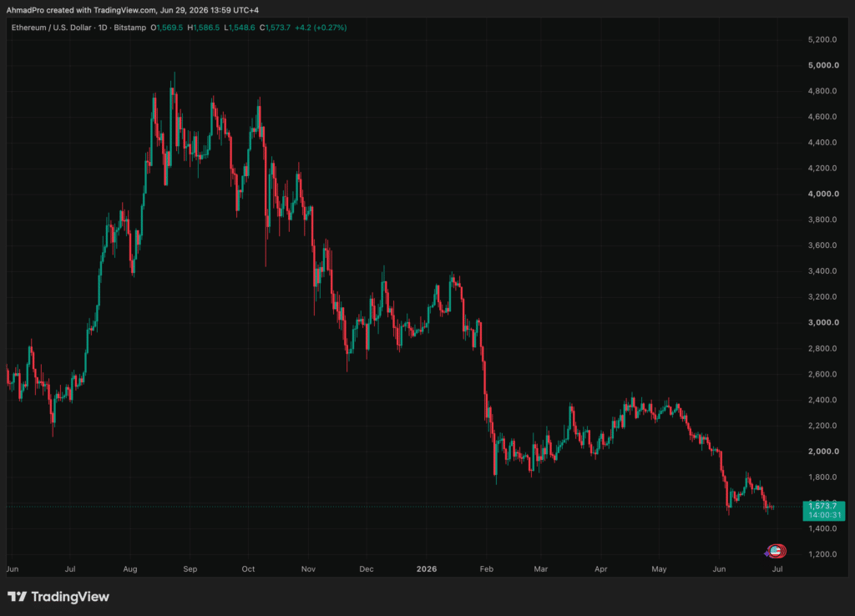Select the 'Ethereum / U.S. Dollar' symbol title
The height and width of the screenshot is (616, 855).
pos(51,28)
